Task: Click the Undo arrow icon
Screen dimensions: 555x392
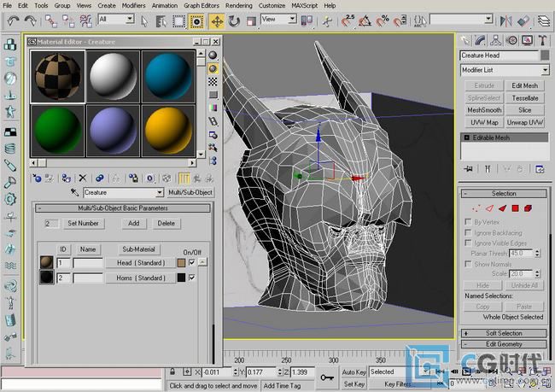Action: 13,21
